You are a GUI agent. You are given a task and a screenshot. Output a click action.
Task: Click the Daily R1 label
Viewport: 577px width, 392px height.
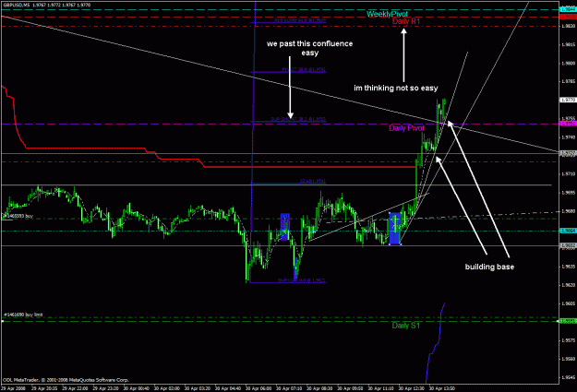click(x=406, y=21)
